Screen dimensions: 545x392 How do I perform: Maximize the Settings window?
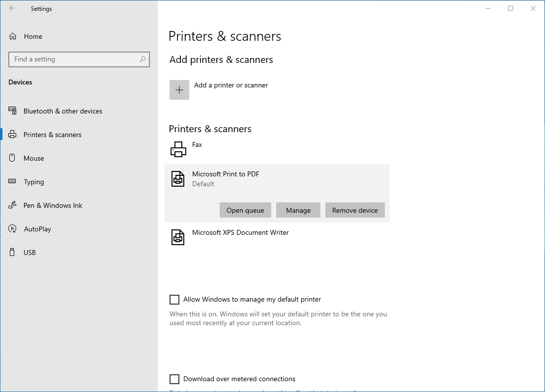[x=511, y=8]
